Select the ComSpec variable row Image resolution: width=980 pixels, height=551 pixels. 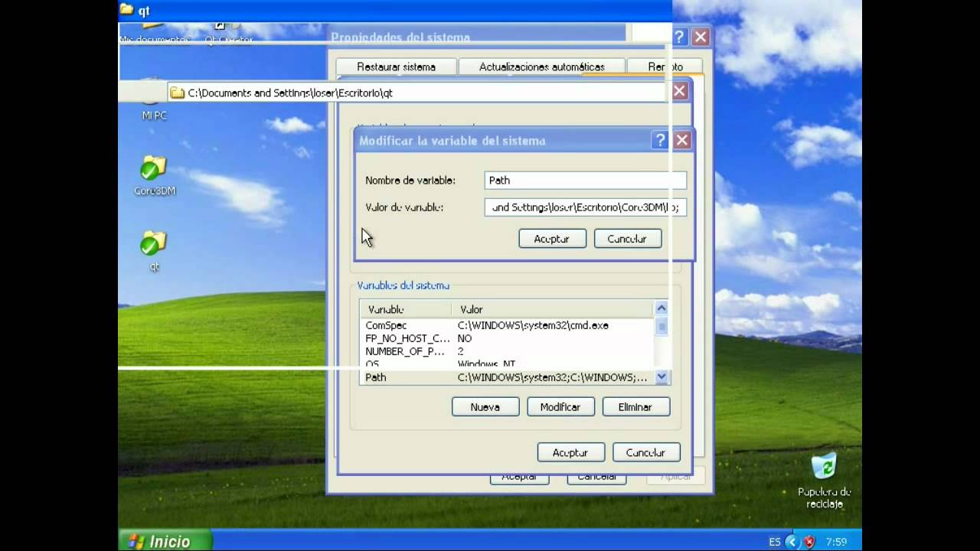tap(507, 325)
